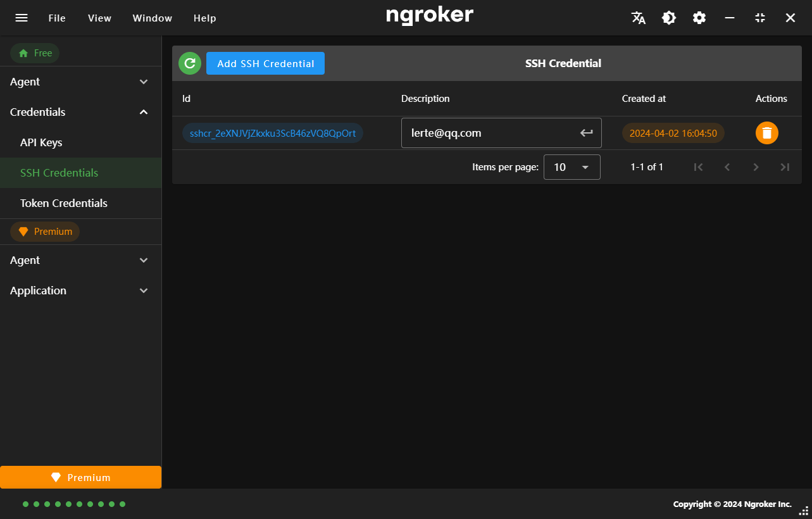
Task: Click the Id column header
Action: point(186,99)
